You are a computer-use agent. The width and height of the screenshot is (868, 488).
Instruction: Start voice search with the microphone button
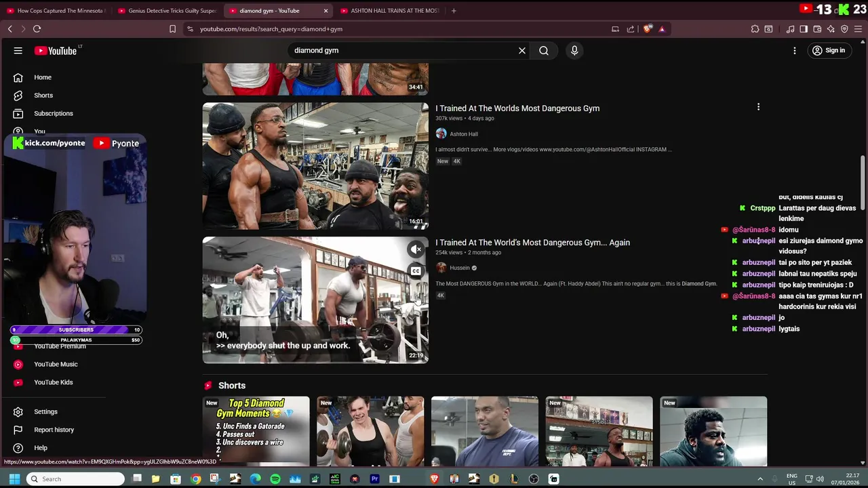[x=574, y=51]
